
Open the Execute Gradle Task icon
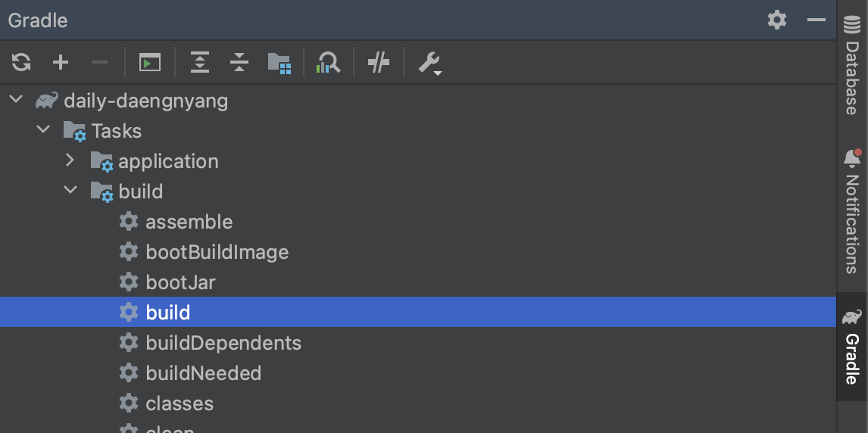coord(150,62)
